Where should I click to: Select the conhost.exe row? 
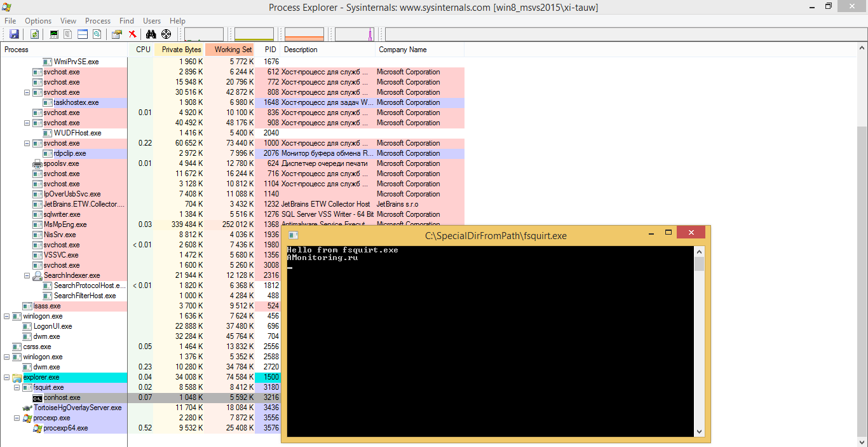(140, 397)
